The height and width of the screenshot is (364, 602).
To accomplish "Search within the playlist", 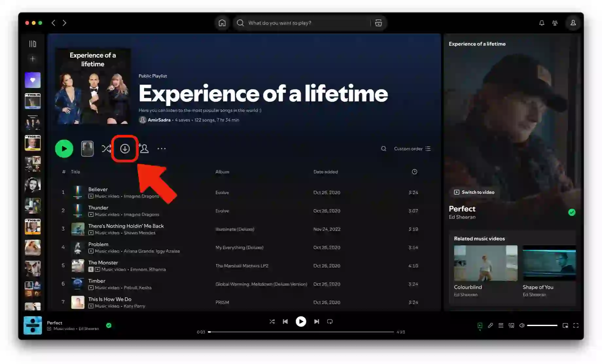I will point(383,149).
